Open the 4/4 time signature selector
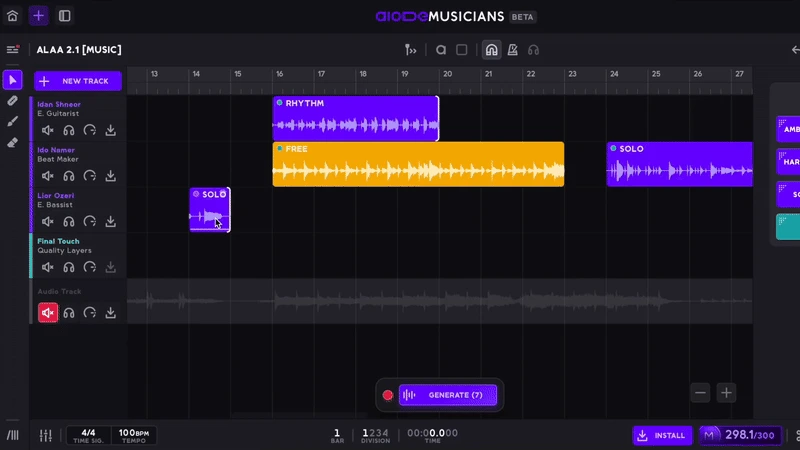800x450 pixels. point(88,435)
